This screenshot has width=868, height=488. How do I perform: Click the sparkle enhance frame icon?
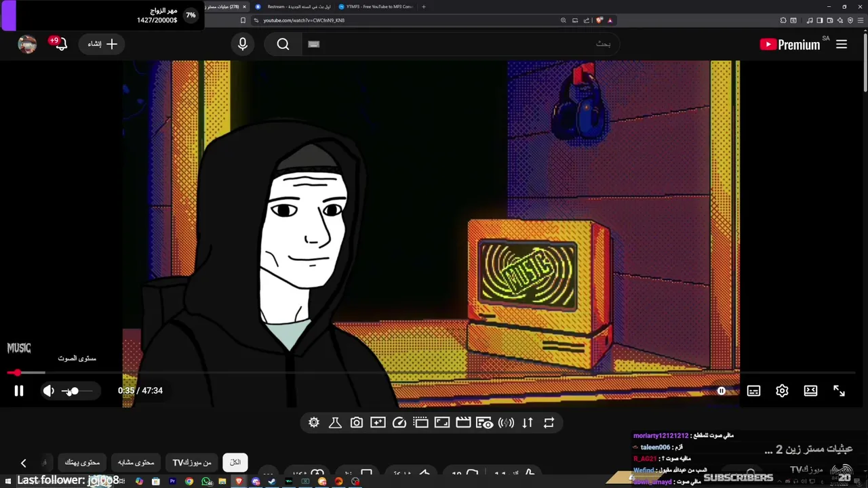378,422
